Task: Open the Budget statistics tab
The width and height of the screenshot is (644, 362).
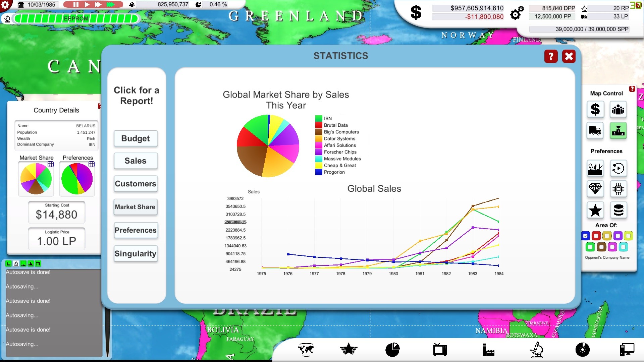Action: click(136, 138)
